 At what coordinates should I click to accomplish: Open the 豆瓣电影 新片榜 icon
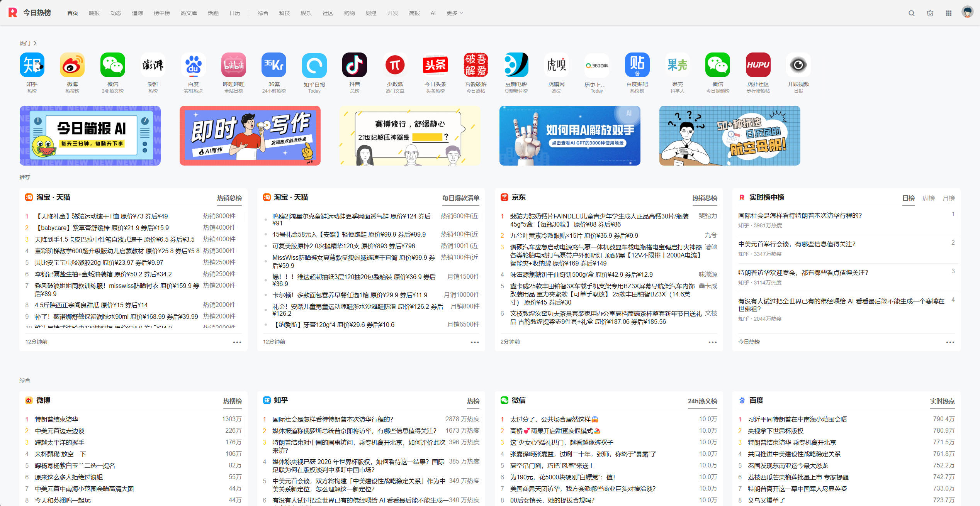click(x=516, y=65)
